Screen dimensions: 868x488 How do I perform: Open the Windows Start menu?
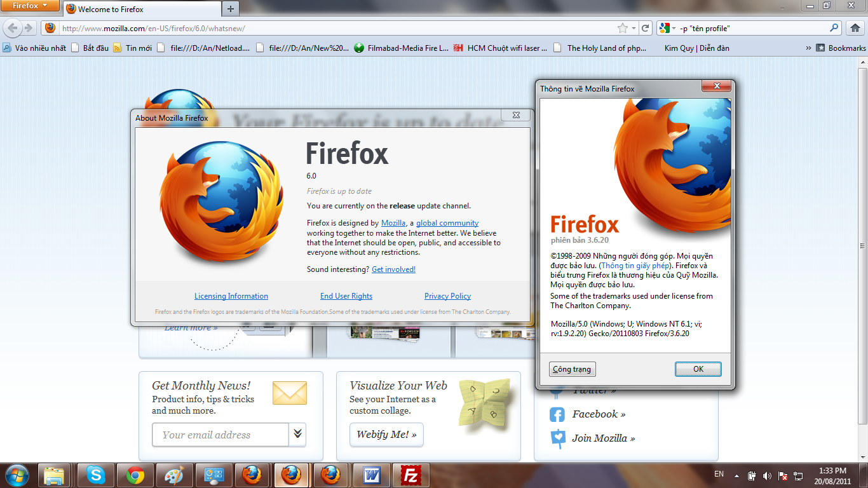(16, 475)
